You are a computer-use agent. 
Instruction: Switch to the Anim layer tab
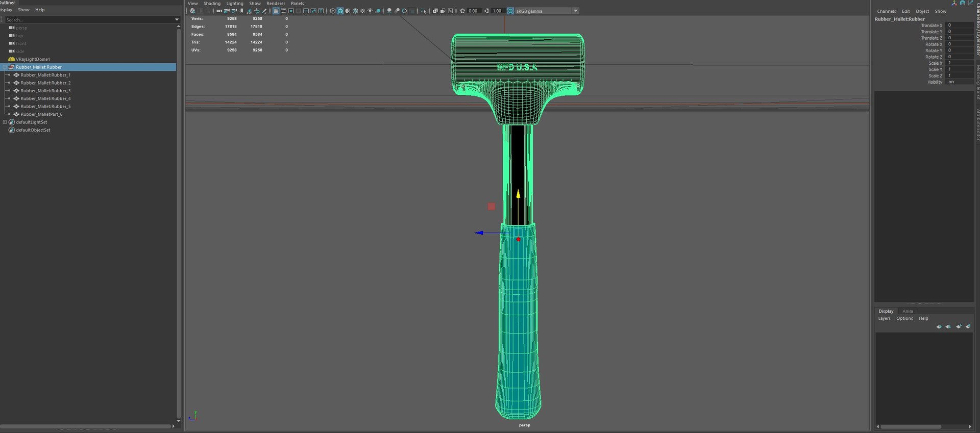(907, 311)
